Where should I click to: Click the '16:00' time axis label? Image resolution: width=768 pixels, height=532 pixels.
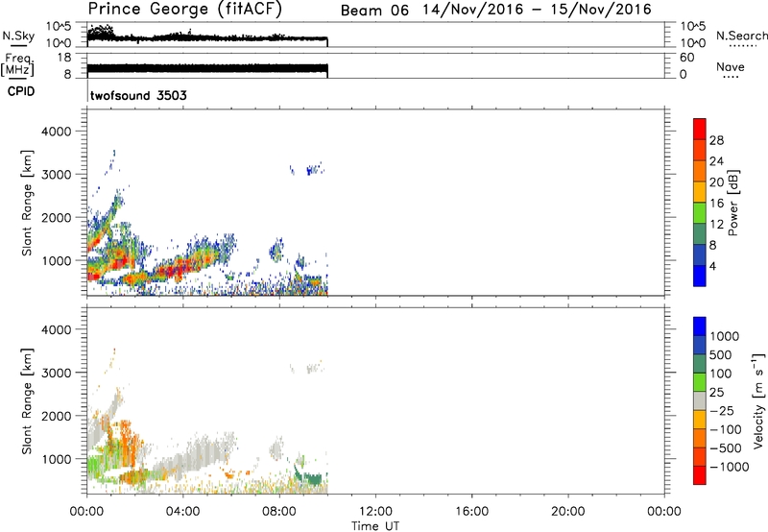471,512
